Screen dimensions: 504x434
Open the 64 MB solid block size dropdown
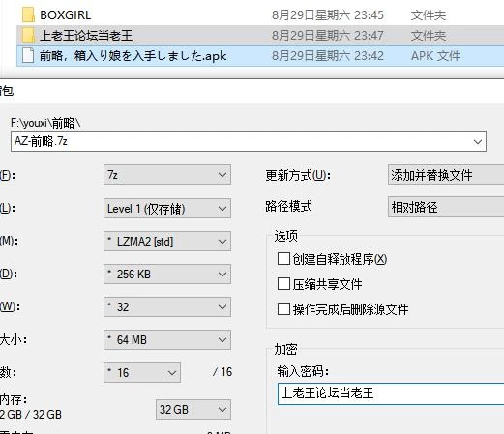(x=167, y=340)
